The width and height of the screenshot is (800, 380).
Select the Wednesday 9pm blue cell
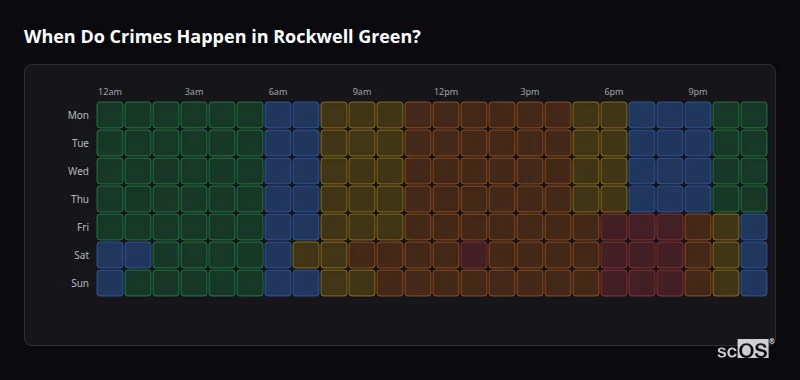(x=697, y=171)
